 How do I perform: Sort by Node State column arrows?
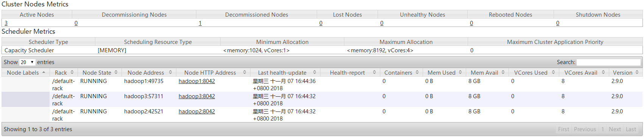click(116, 72)
